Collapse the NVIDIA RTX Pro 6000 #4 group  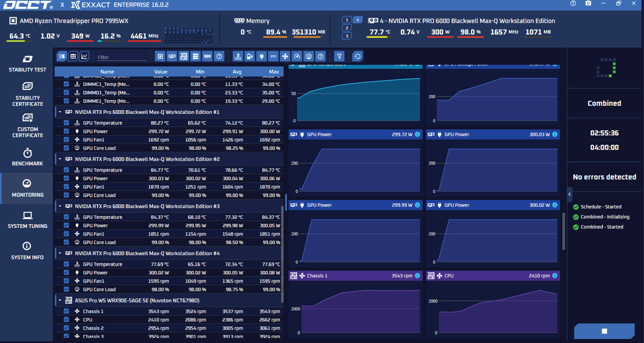click(60, 253)
